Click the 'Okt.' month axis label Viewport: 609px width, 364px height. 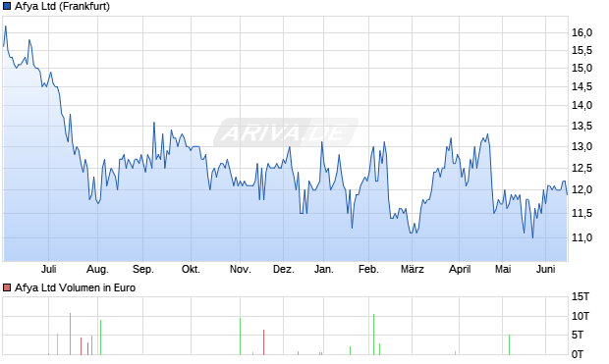pos(191,269)
